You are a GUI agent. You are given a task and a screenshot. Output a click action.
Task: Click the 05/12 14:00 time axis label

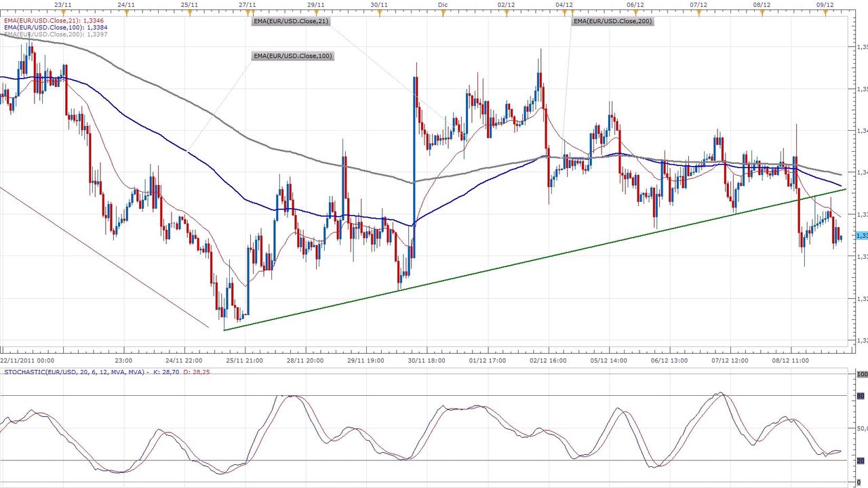click(608, 361)
